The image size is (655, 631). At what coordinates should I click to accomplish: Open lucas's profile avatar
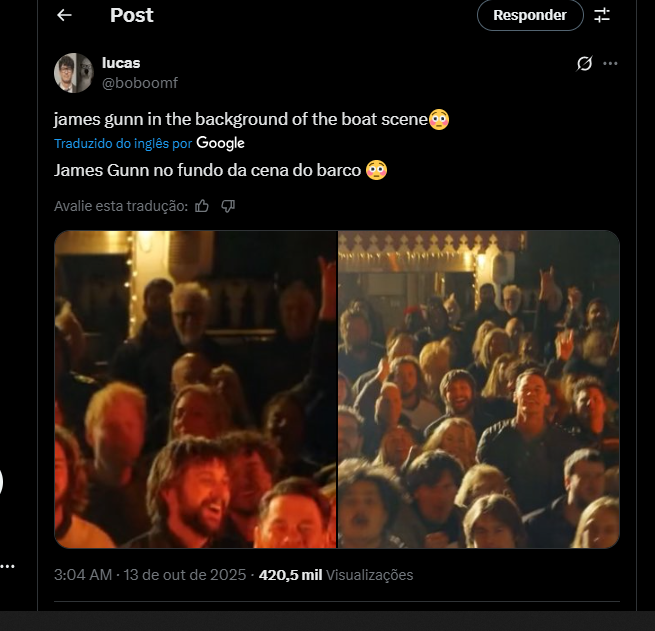(x=73, y=73)
